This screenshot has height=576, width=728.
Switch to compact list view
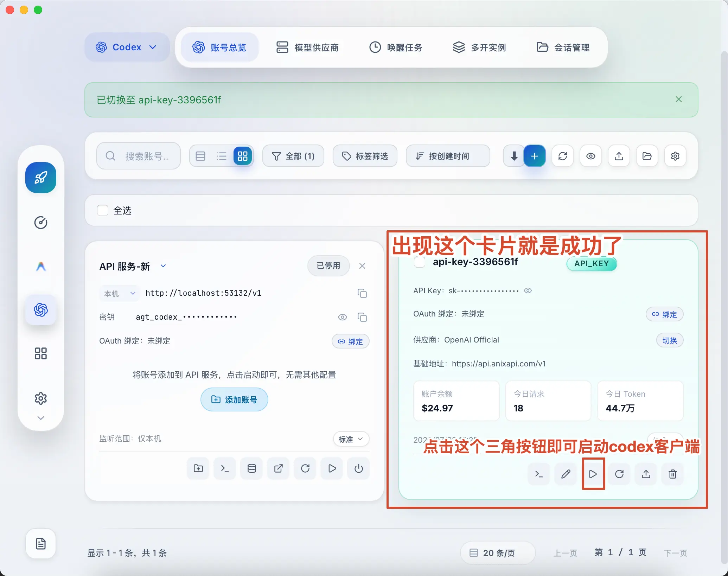pos(222,156)
